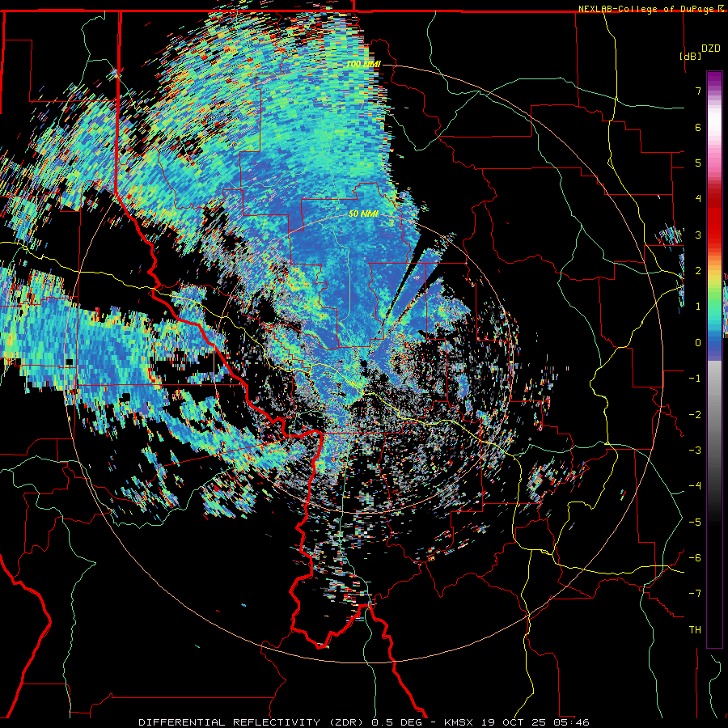Click the -1 scale value
The image size is (728, 728).
695,379
